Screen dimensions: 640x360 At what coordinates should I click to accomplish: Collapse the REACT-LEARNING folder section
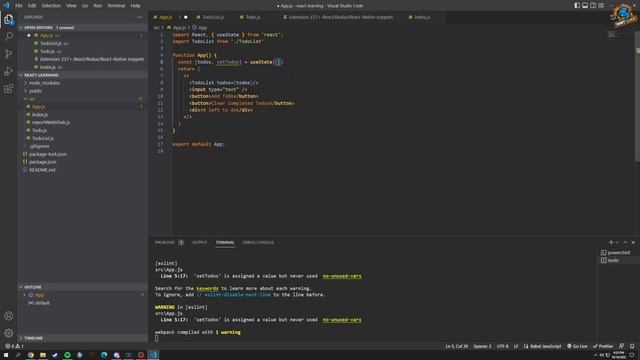pyautogui.click(x=82, y=75)
